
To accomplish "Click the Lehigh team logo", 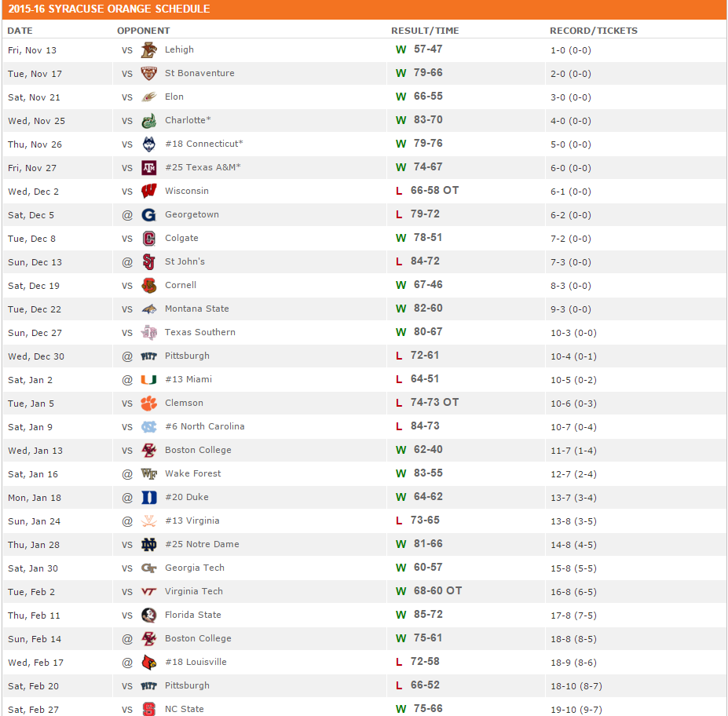I will tap(148, 50).
